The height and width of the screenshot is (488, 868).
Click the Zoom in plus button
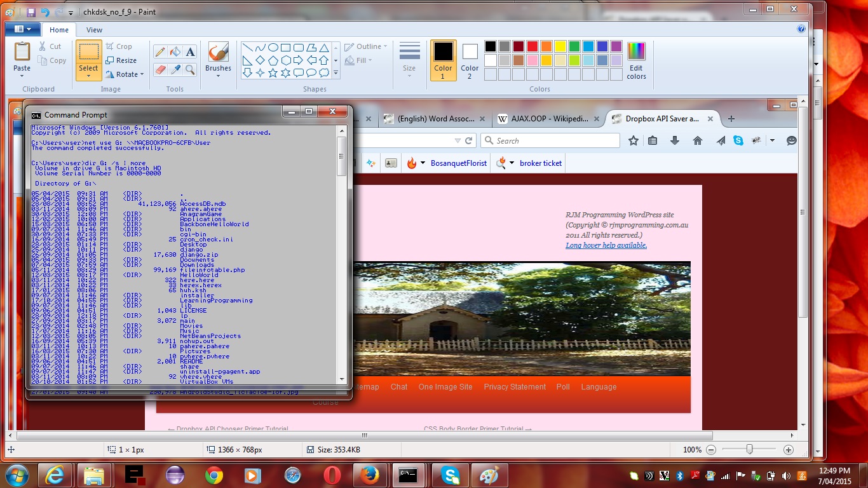tap(789, 449)
